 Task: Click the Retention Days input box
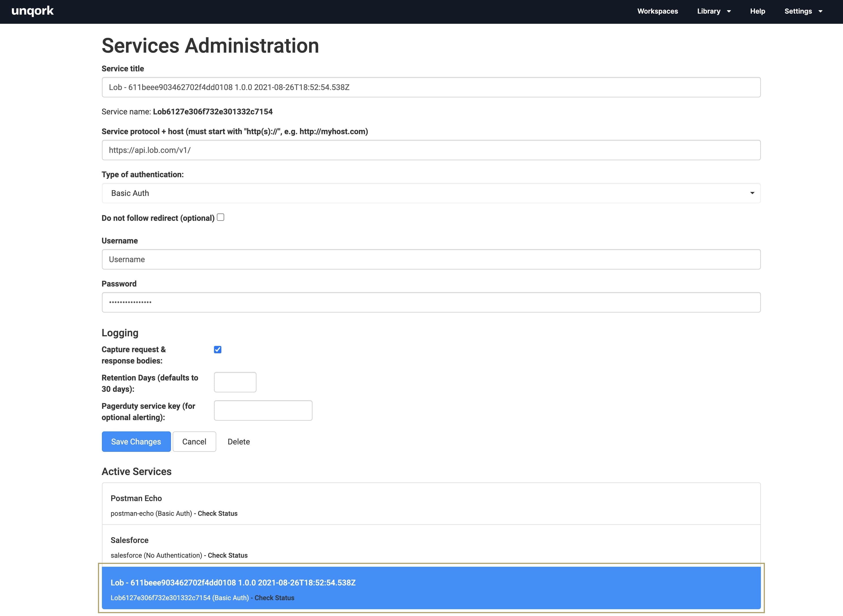point(235,382)
